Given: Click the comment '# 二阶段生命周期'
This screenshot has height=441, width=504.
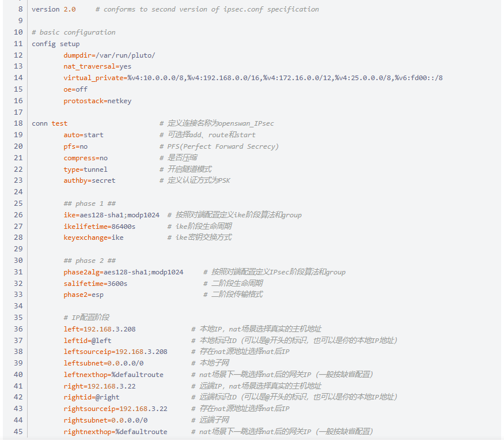Looking at the screenshot, I should point(233,284).
